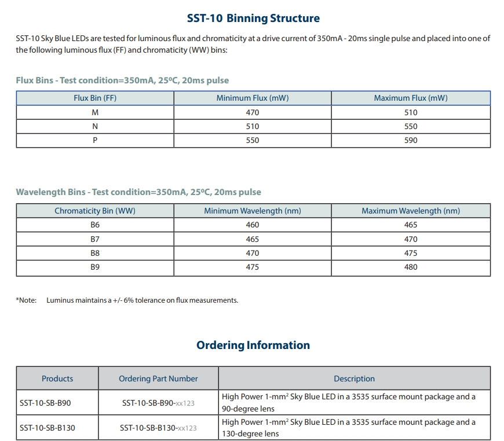The image size is (504, 441).
Task: Click the 'Minimum Wavelength (nm)' column header
Action: (x=253, y=211)
